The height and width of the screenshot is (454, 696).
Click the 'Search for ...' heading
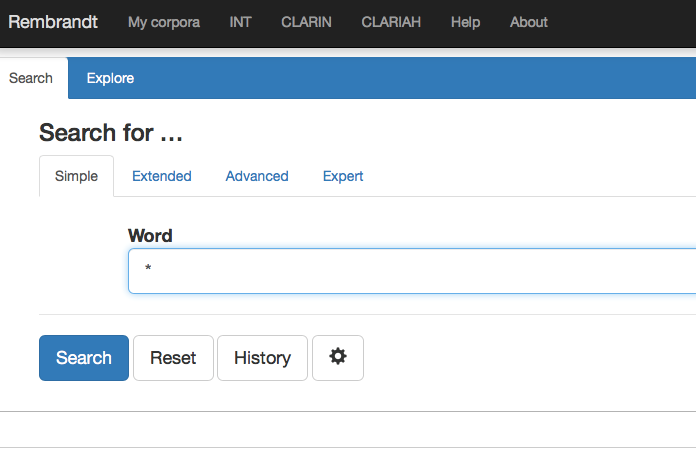pyautogui.click(x=111, y=133)
